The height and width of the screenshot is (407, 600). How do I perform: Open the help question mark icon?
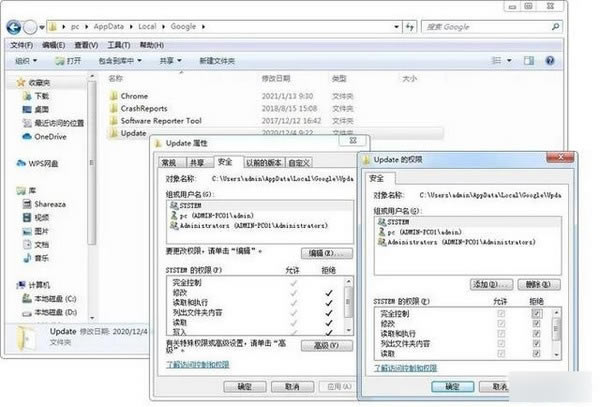point(550,60)
